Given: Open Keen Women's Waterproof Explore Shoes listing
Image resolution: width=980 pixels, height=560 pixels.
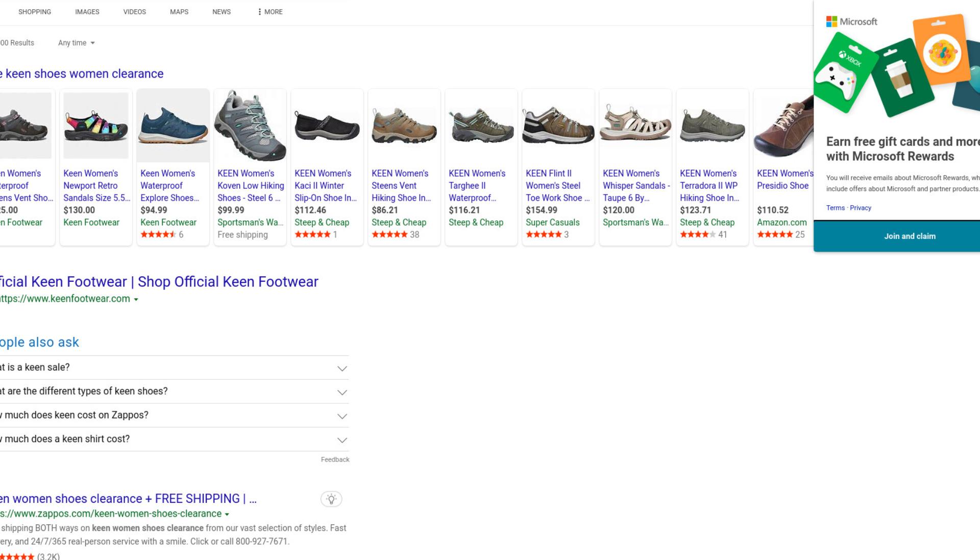Looking at the screenshot, I should click(x=169, y=186).
